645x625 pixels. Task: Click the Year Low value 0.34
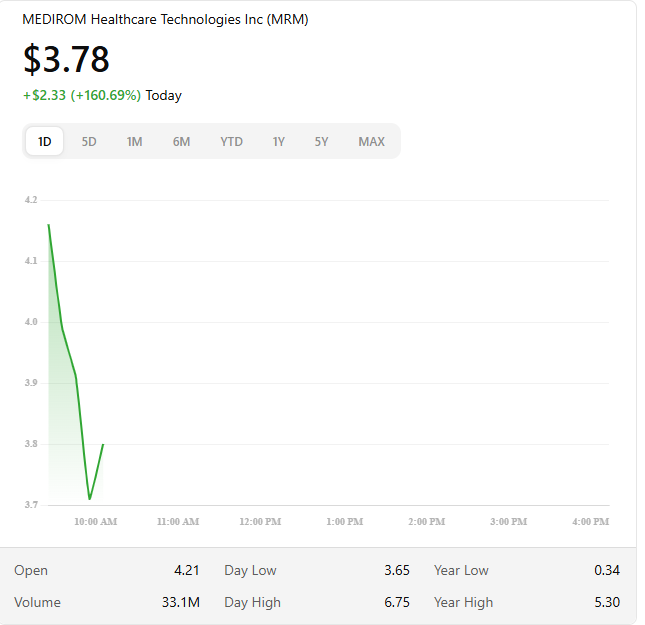coord(607,570)
